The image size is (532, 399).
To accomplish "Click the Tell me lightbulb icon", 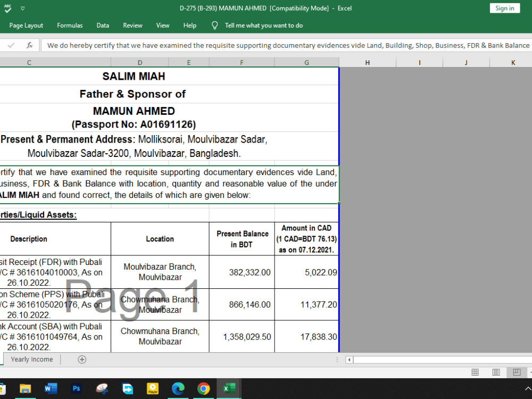I will coord(214,26).
